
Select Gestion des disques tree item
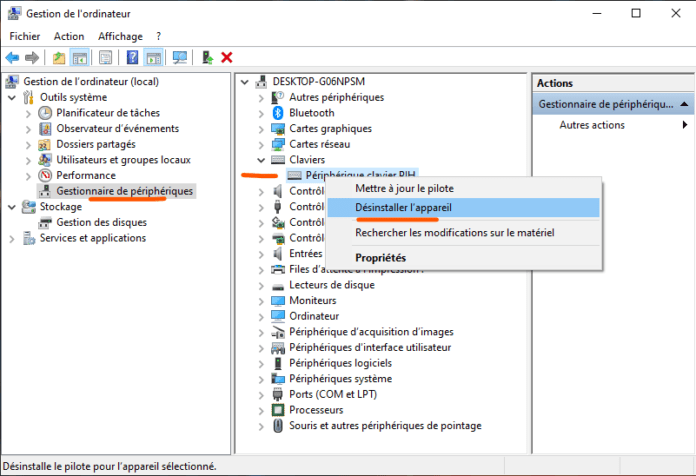(x=101, y=222)
